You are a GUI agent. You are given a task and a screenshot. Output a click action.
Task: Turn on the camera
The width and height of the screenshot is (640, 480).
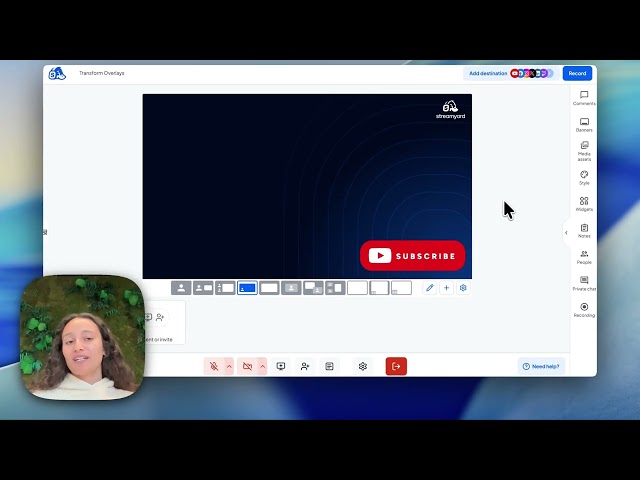pos(247,367)
